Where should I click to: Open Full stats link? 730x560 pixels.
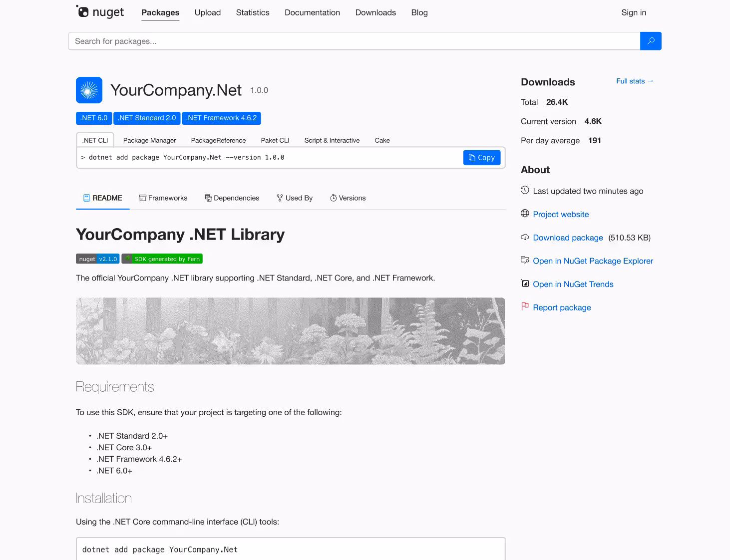[x=634, y=81]
